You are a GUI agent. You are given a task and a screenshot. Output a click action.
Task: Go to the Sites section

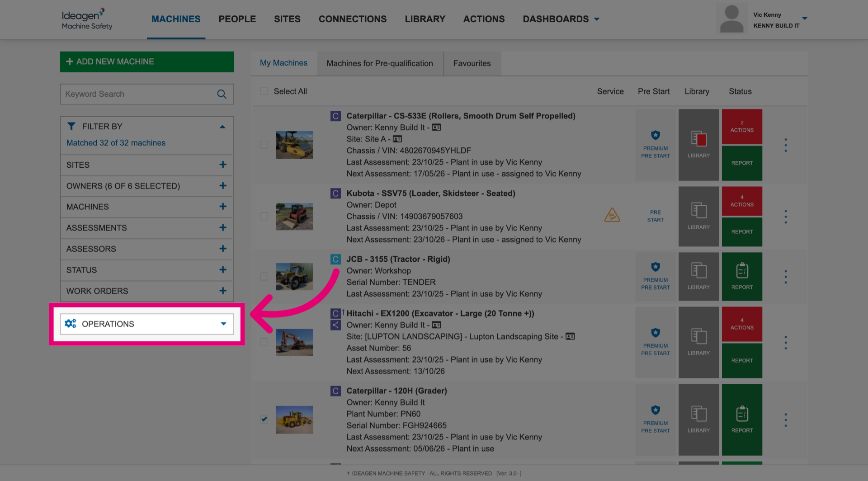(x=287, y=19)
